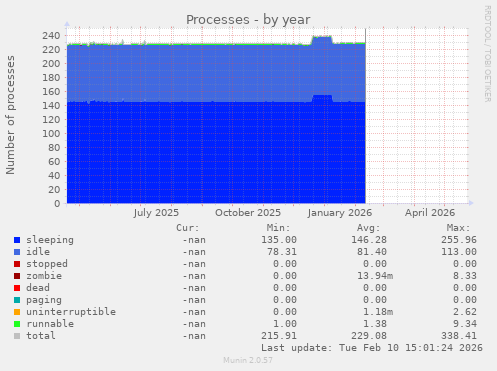The height and width of the screenshot is (371, 497).
Task: Click the 'paging' legend label
Action: point(44,300)
